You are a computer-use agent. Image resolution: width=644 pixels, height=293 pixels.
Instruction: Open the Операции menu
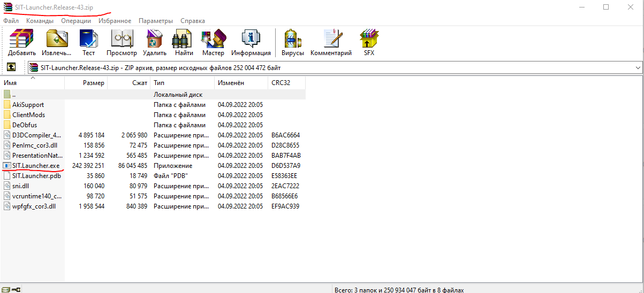click(x=76, y=21)
